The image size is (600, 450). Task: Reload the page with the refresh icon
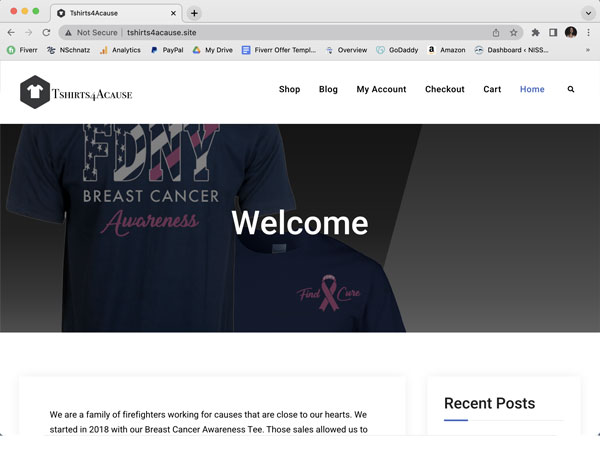pos(46,32)
